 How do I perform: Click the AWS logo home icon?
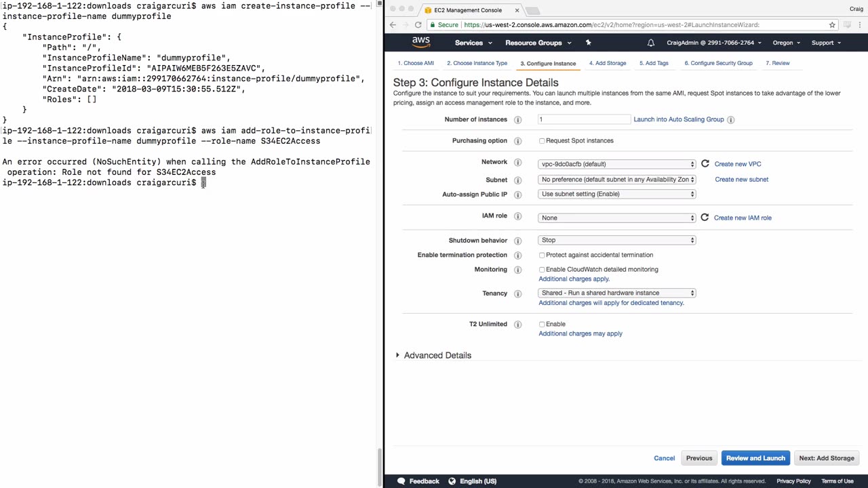(421, 42)
